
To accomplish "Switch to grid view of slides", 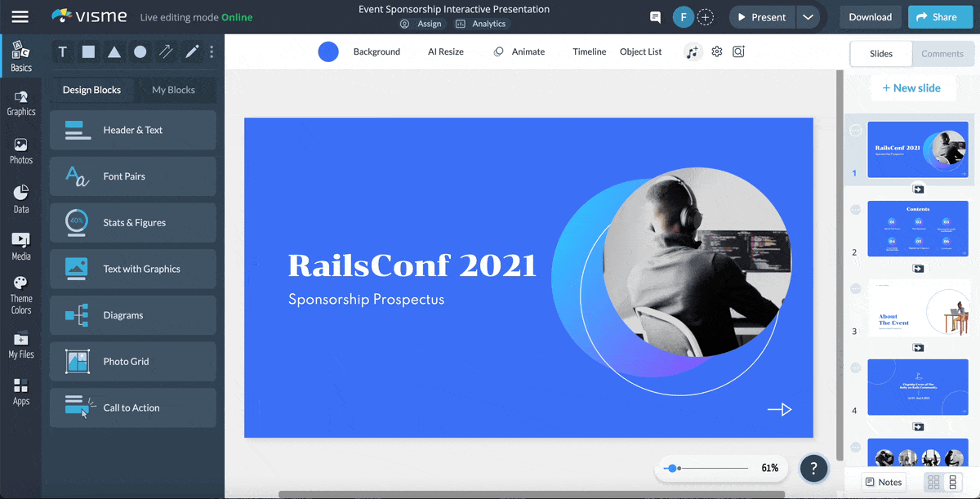I will click(933, 482).
